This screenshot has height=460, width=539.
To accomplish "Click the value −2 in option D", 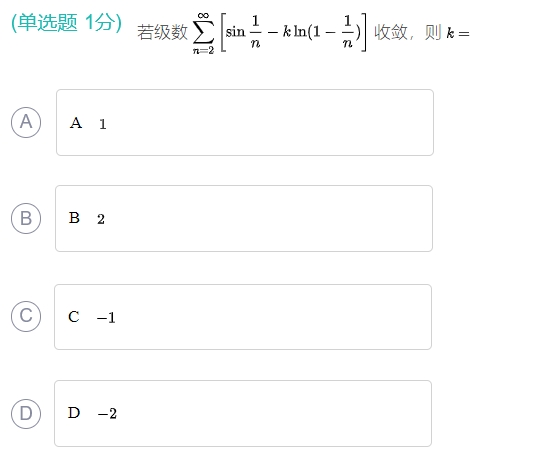I will click(x=107, y=414).
